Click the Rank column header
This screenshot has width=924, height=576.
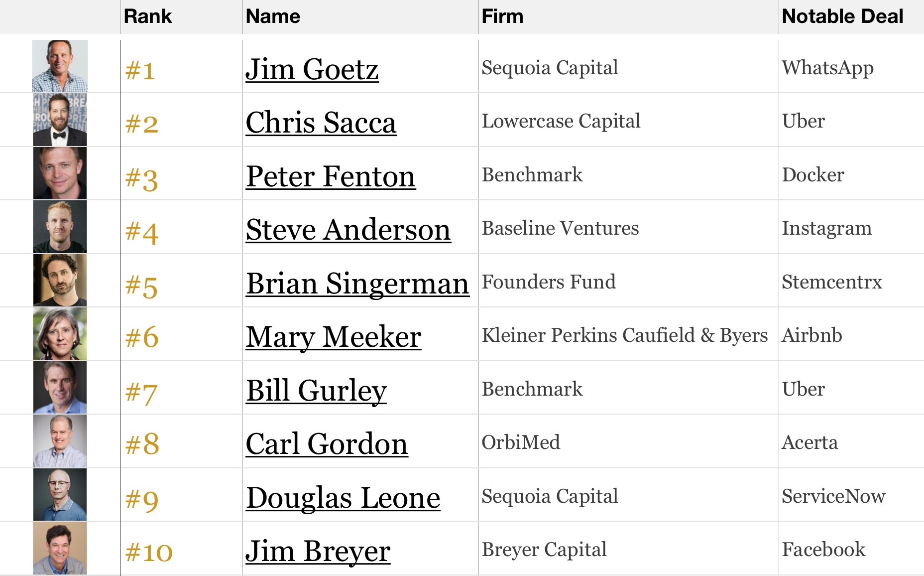148,16
